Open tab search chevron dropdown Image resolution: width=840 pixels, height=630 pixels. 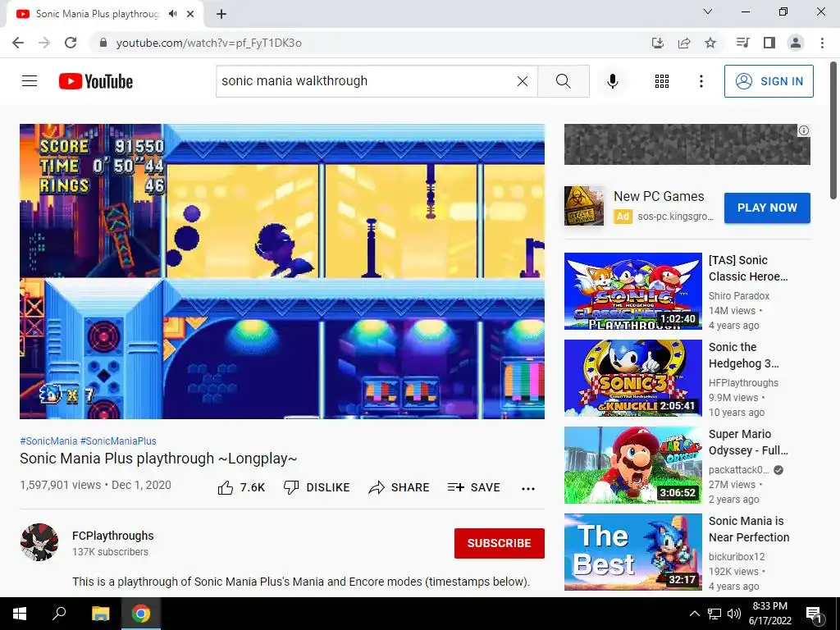click(708, 11)
